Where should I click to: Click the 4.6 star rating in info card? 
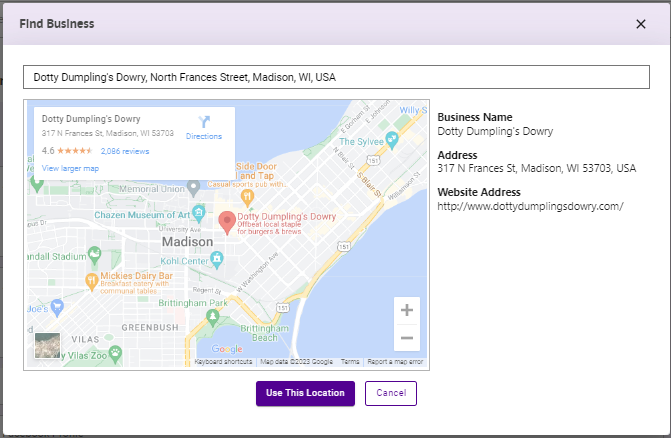[x=67, y=151]
